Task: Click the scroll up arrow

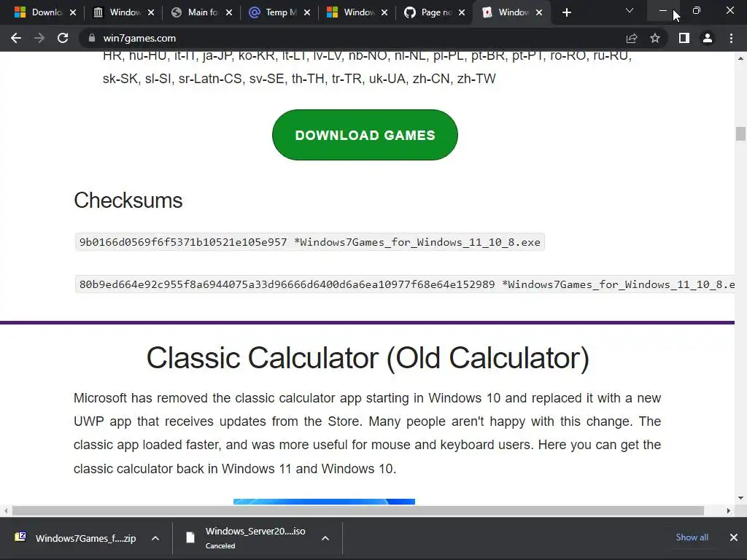Action: point(740,58)
